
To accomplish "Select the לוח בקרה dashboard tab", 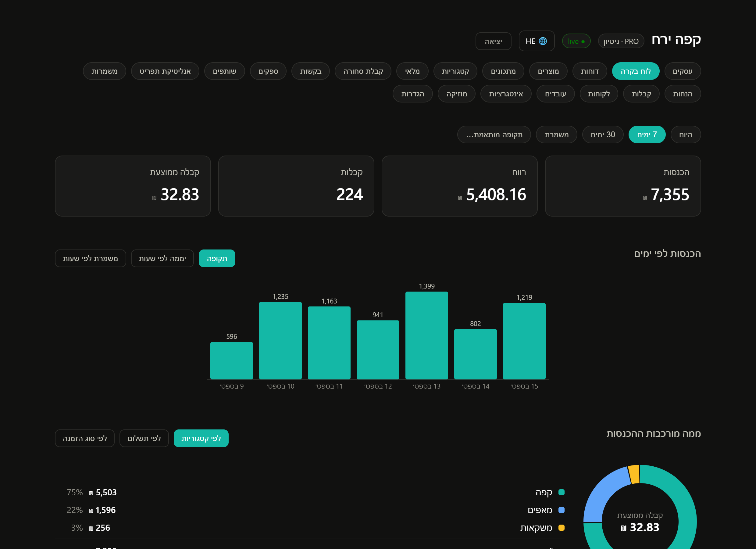I will [x=636, y=71].
